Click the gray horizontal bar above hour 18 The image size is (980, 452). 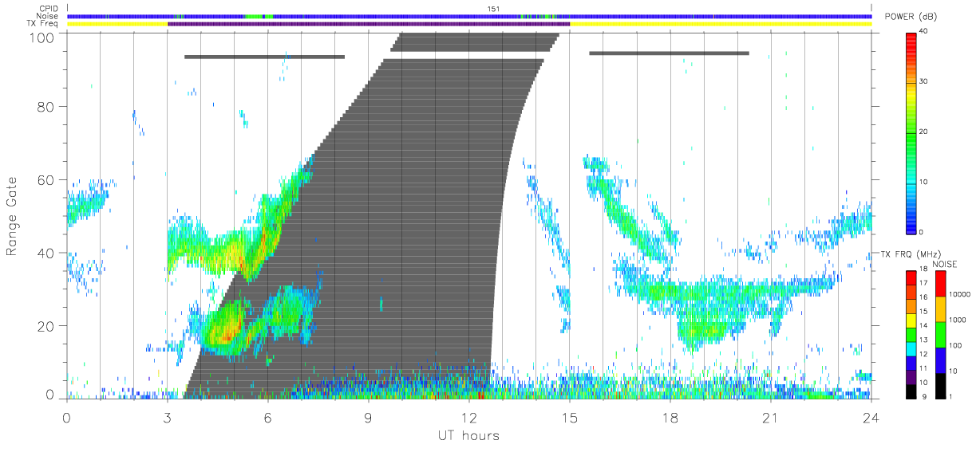tap(669, 53)
